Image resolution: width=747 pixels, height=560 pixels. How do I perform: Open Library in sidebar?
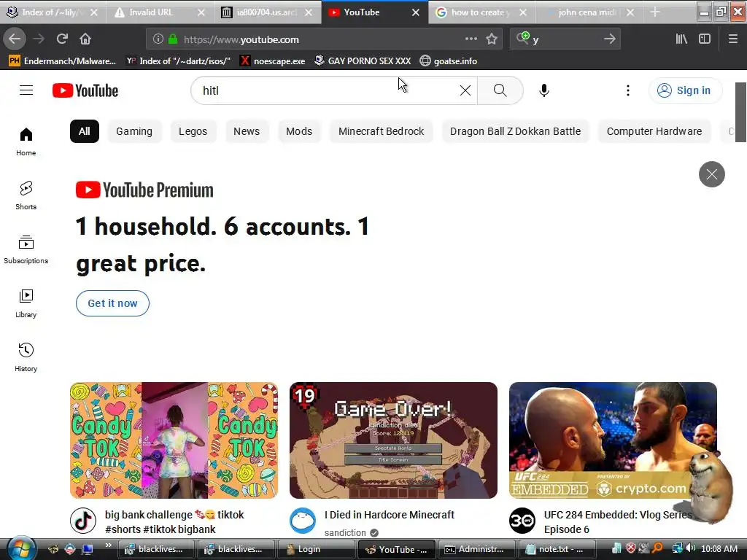click(x=26, y=303)
